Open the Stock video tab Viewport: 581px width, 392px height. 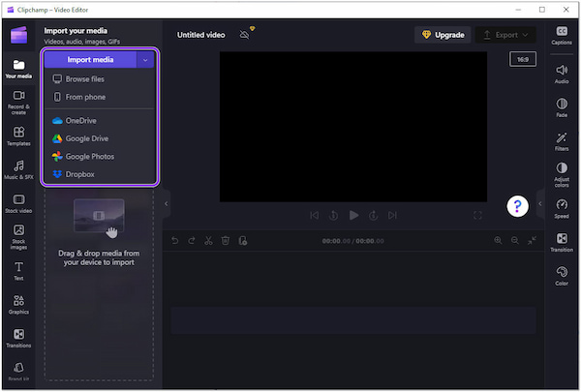click(x=18, y=203)
